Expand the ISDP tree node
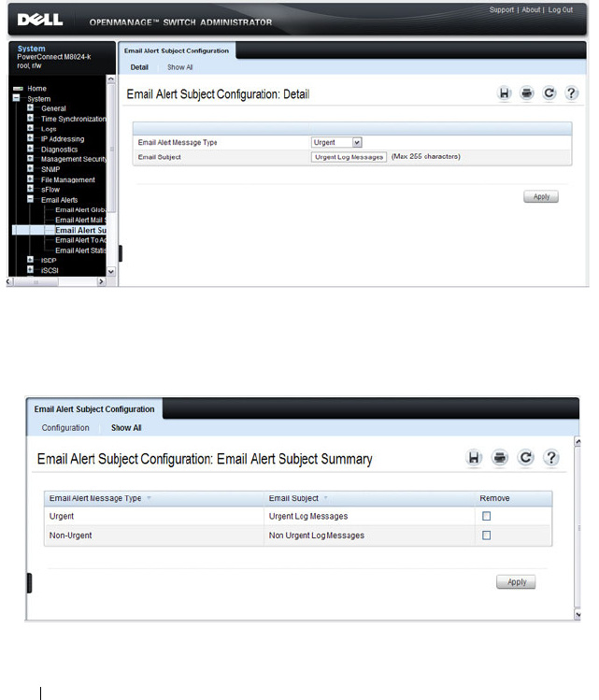This screenshot has height=700, width=599. click(x=30, y=260)
